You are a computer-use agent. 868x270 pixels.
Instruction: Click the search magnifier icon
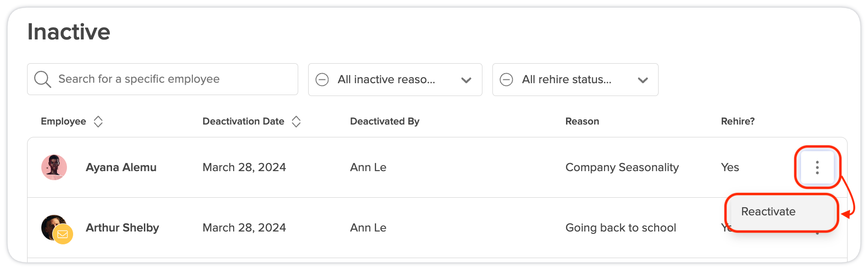coord(42,79)
